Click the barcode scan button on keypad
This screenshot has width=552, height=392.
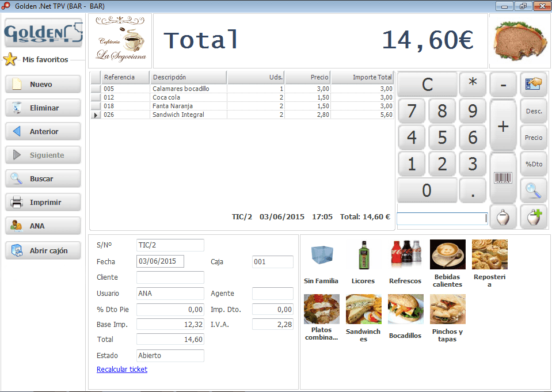click(x=502, y=177)
